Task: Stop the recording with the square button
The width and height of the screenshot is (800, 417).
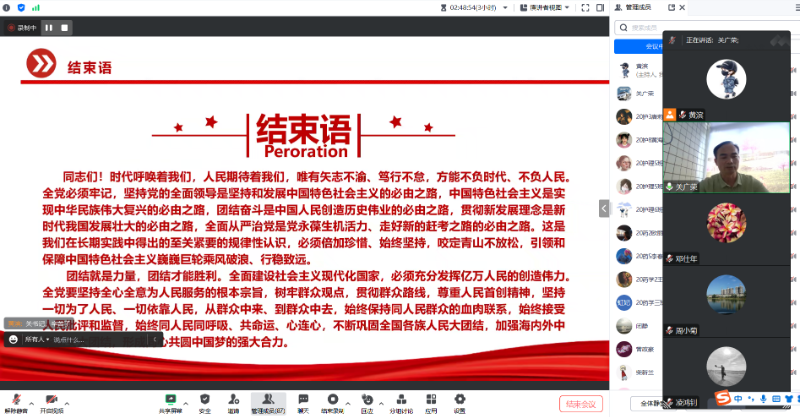Action: 64,28
